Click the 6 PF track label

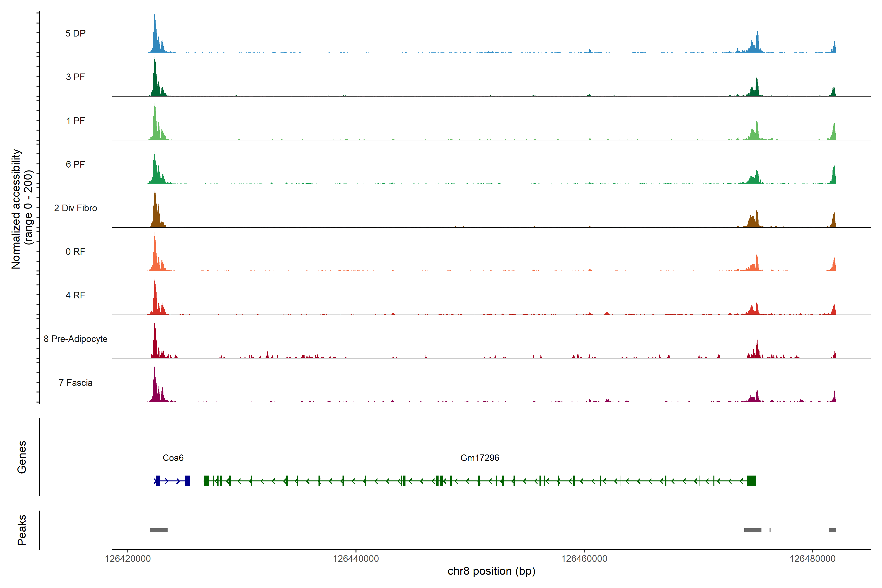coord(75,164)
